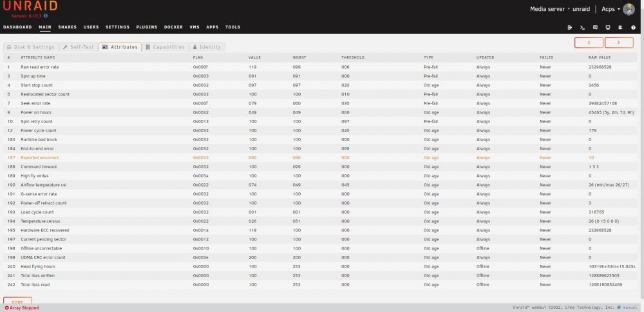Click the Threshold column header

point(353,57)
